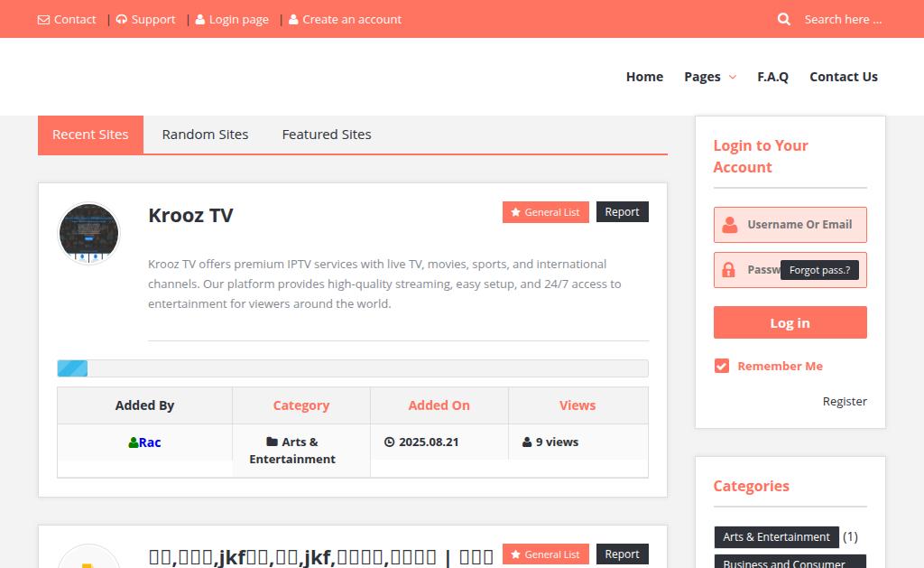Click the Added On column header

(x=439, y=405)
